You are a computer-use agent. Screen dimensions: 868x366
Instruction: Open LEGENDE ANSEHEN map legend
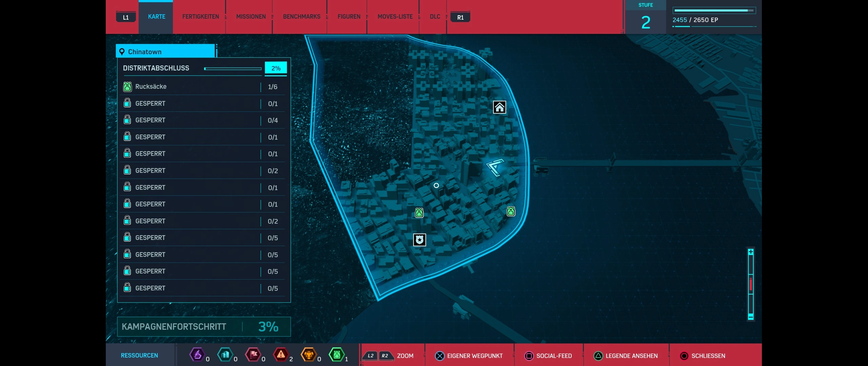[x=632, y=356]
